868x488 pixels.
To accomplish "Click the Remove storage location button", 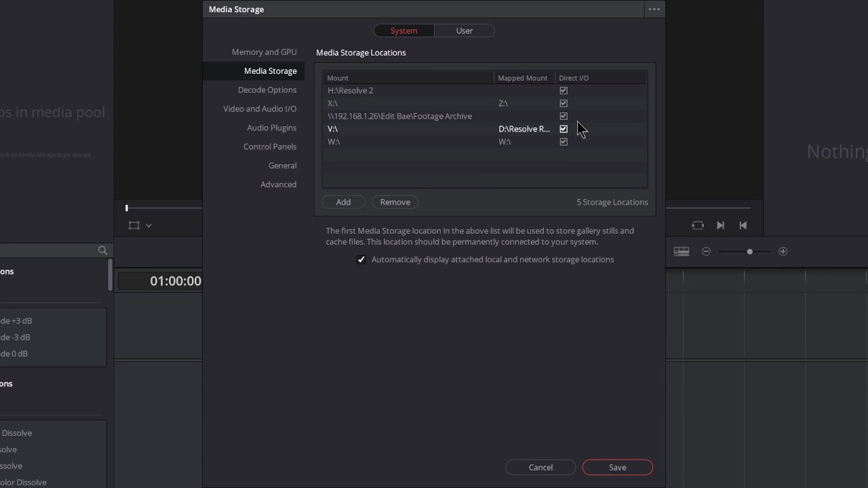I will coord(395,202).
